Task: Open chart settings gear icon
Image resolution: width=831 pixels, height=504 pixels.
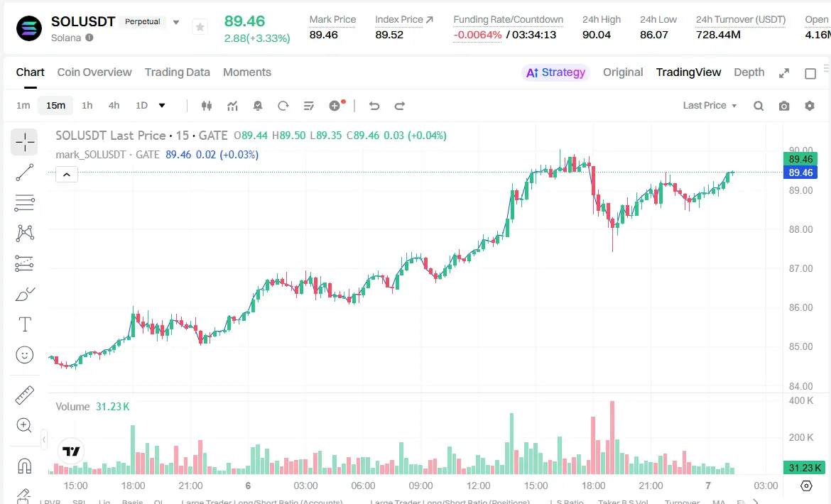Action: point(809,106)
